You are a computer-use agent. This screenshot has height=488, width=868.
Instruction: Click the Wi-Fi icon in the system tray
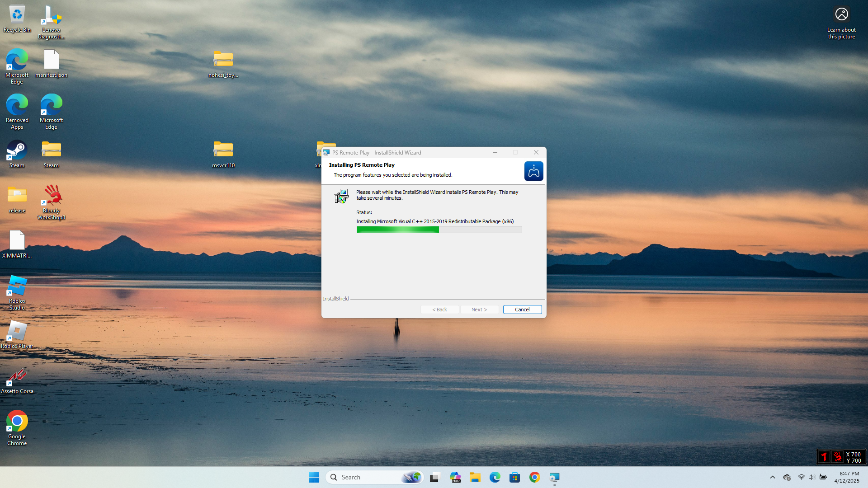tap(801, 477)
